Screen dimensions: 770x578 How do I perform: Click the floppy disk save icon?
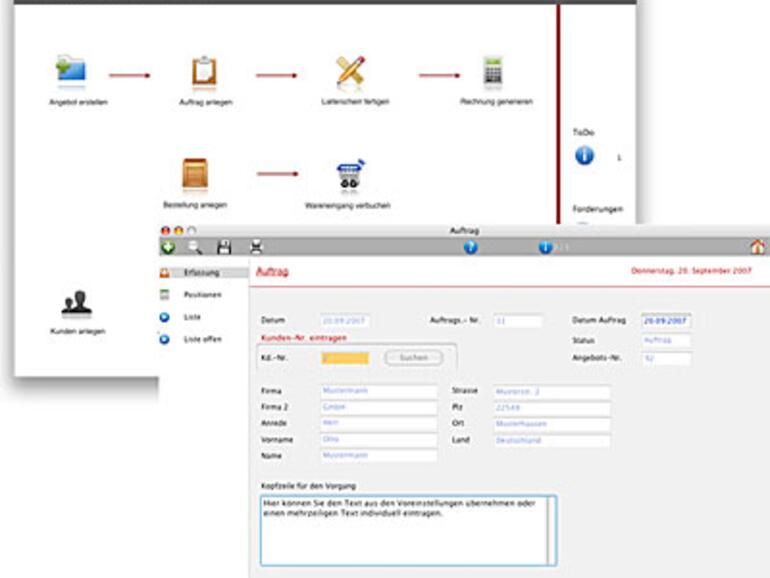click(224, 247)
